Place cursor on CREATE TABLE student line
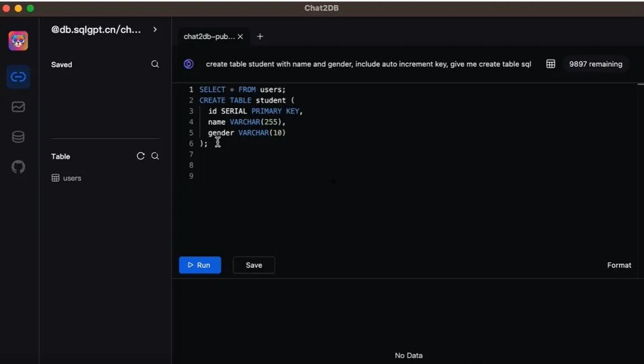 (x=247, y=100)
